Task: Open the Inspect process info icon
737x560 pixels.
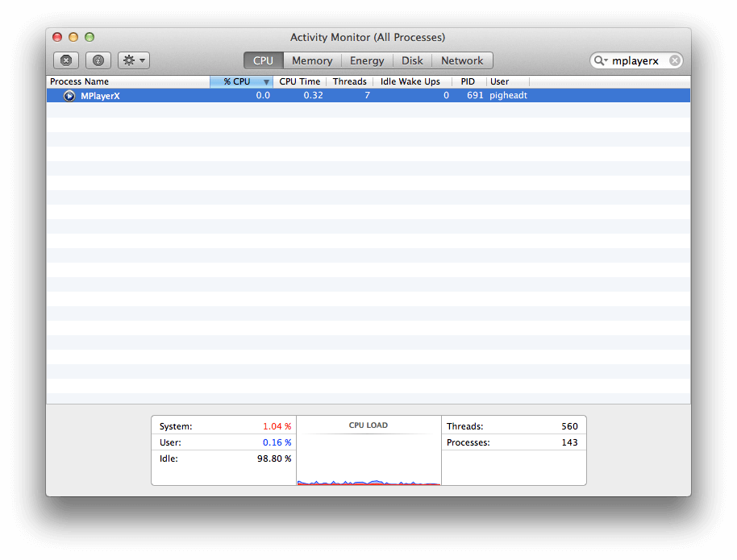Action: click(98, 60)
